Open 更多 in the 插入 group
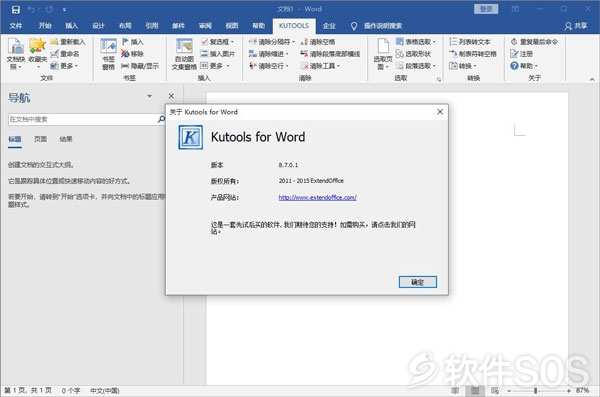This screenshot has width=600, height=397. pyautogui.click(x=215, y=66)
